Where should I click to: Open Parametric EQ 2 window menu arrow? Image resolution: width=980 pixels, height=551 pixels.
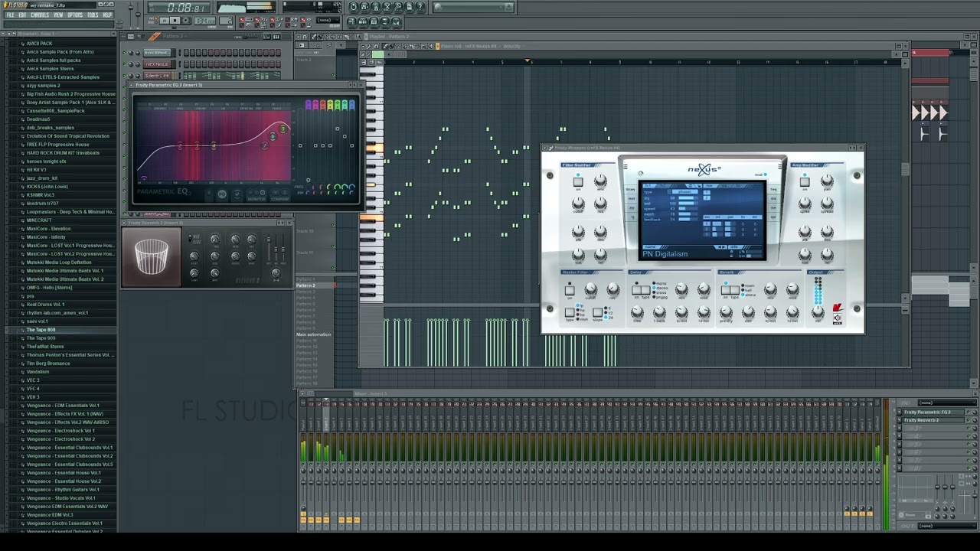point(131,85)
